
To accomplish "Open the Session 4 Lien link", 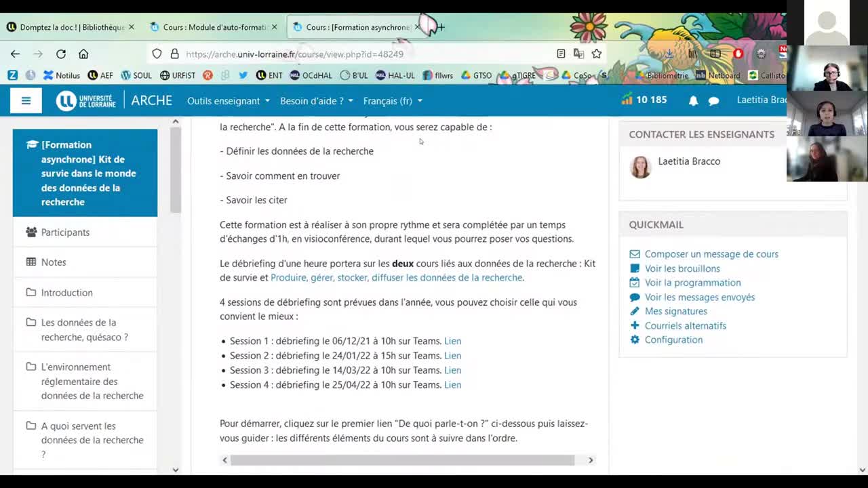I will click(452, 385).
